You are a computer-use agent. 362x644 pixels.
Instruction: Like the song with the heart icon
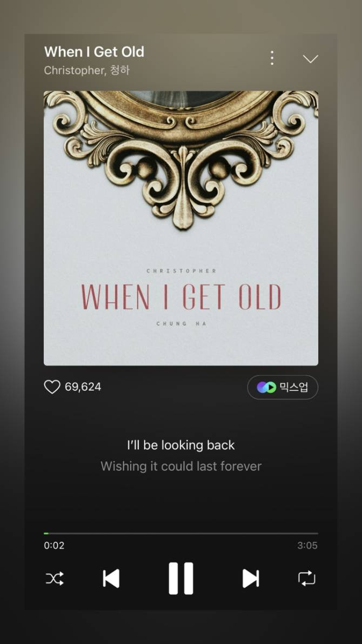52,387
